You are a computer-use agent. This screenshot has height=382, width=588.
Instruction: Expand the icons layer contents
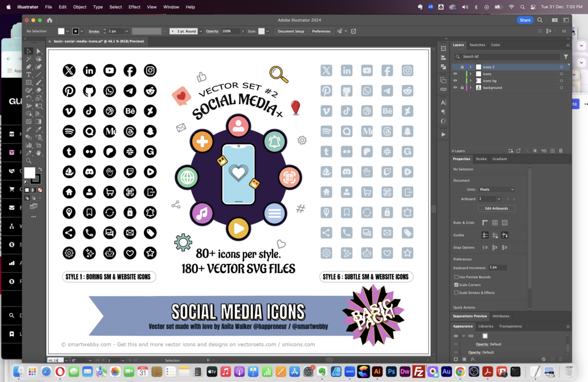click(470, 74)
